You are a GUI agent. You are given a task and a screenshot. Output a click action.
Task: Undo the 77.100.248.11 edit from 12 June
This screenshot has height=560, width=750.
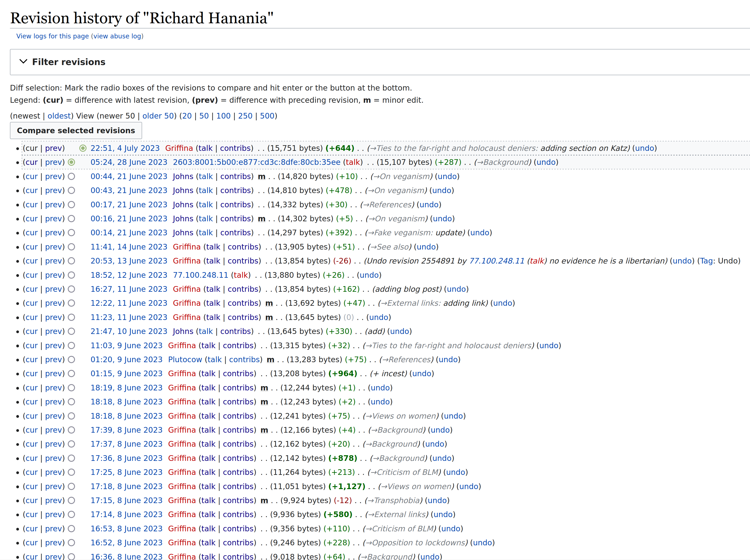(369, 275)
